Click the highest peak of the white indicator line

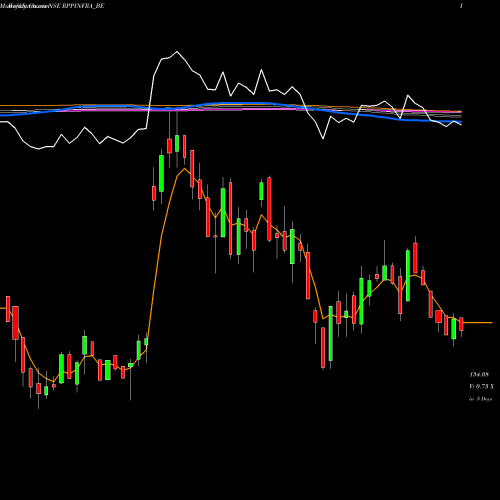point(177,52)
